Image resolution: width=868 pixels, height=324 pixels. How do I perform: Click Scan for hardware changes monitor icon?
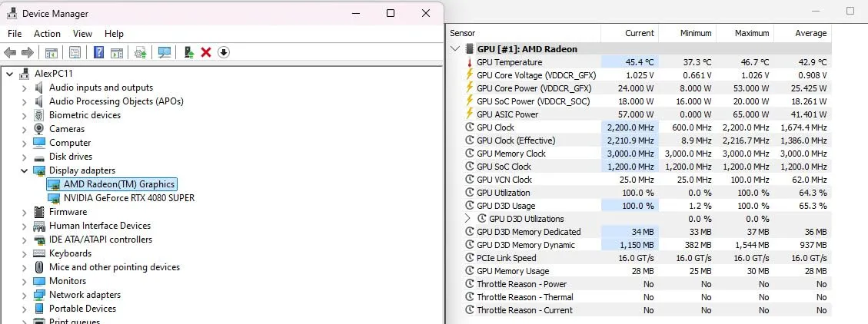point(165,52)
